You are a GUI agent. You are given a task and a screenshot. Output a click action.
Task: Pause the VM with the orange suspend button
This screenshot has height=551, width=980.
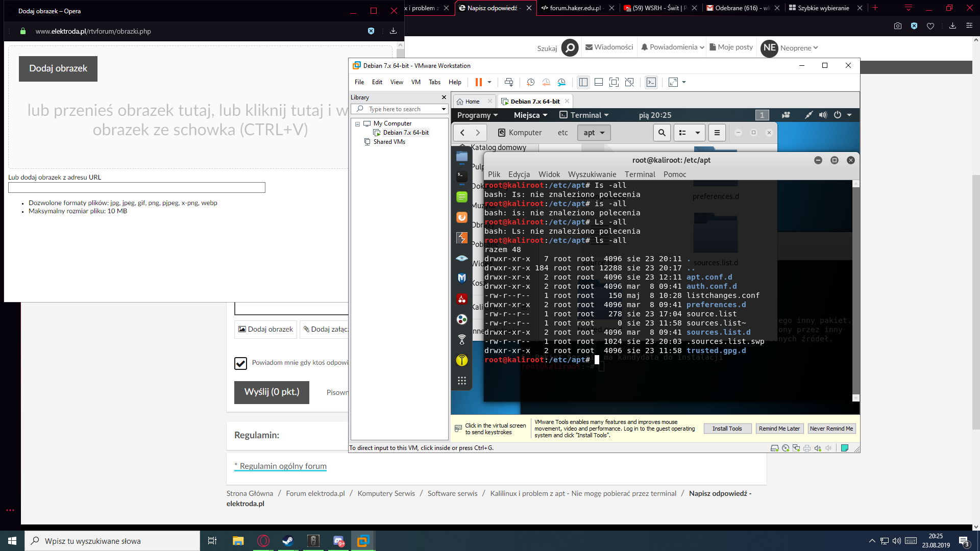(x=478, y=82)
